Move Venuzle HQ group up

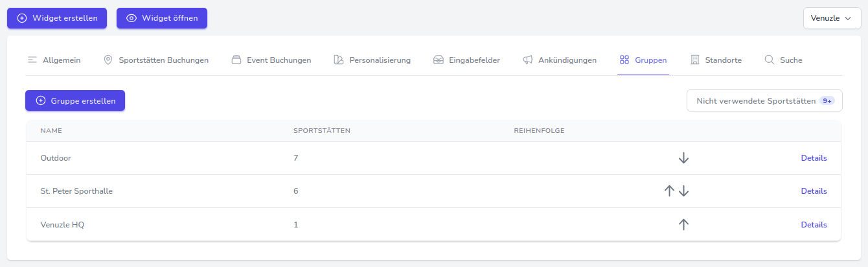click(x=683, y=224)
